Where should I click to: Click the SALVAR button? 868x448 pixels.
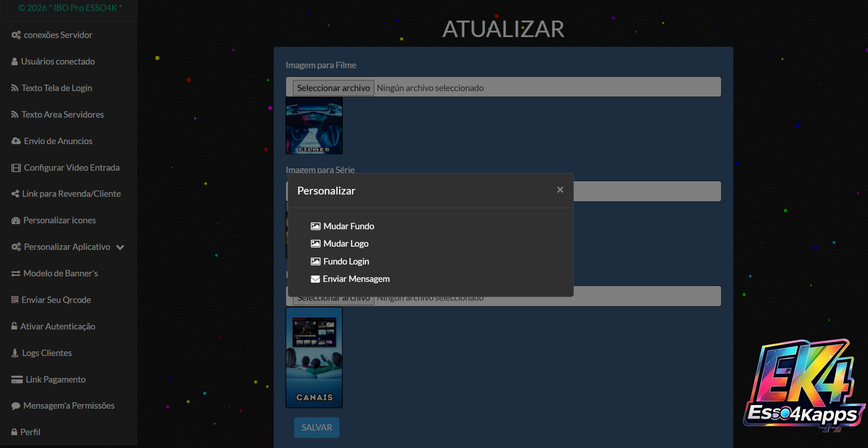click(317, 427)
